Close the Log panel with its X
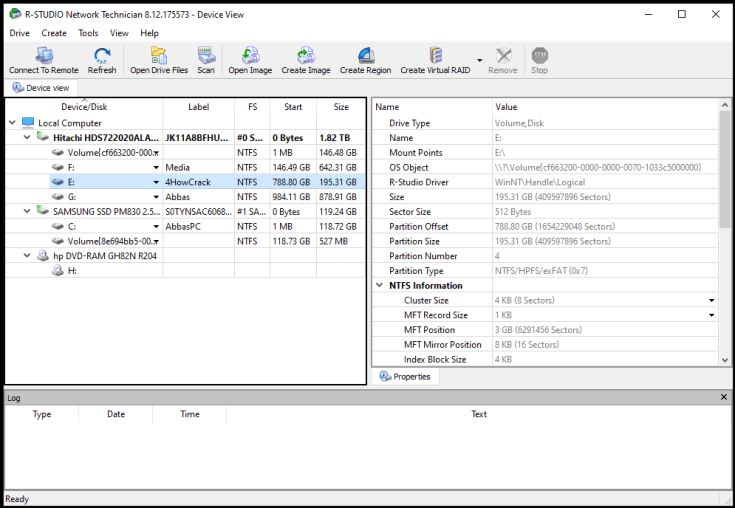This screenshot has width=735, height=508. 724,397
